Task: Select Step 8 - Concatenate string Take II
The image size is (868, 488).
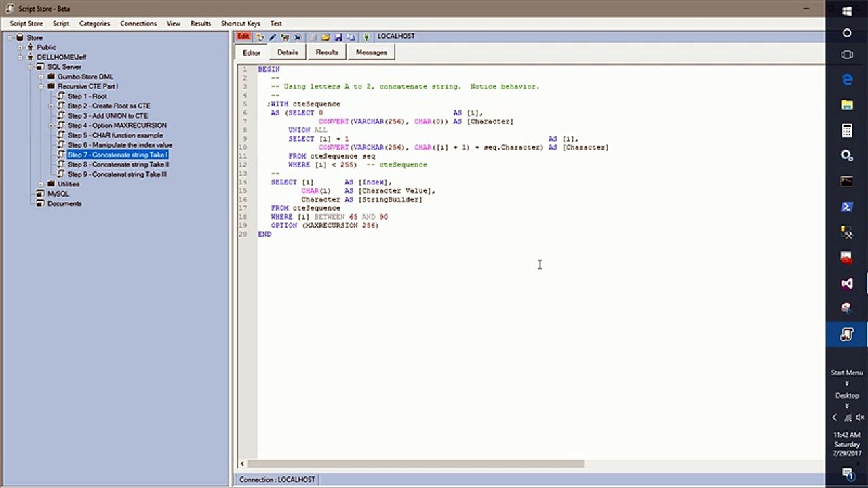Action: tap(118, 165)
